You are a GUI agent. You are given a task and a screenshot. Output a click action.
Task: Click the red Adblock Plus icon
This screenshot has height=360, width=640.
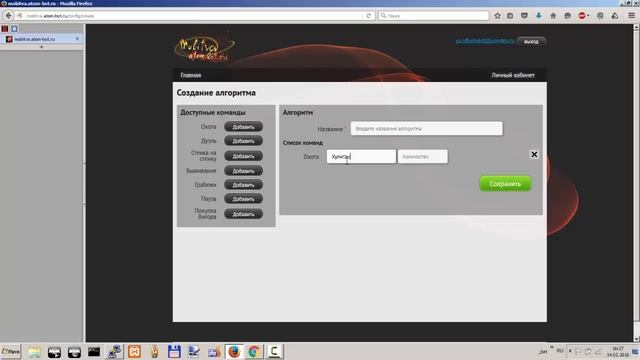582,16
